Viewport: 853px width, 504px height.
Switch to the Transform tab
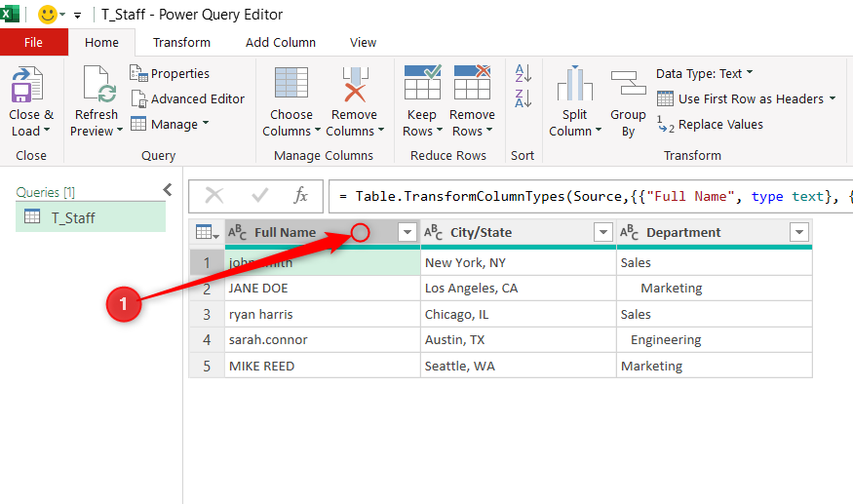(181, 43)
